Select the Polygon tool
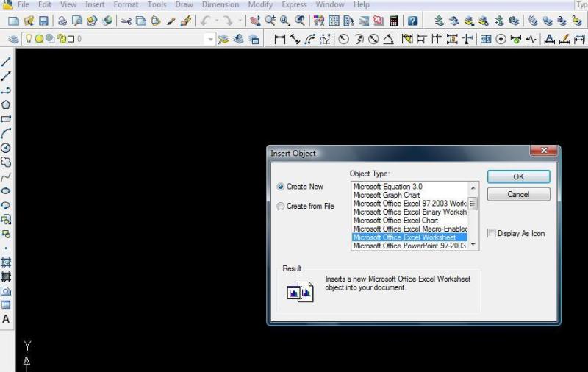The width and height of the screenshot is (588, 372). pyautogui.click(x=6, y=104)
